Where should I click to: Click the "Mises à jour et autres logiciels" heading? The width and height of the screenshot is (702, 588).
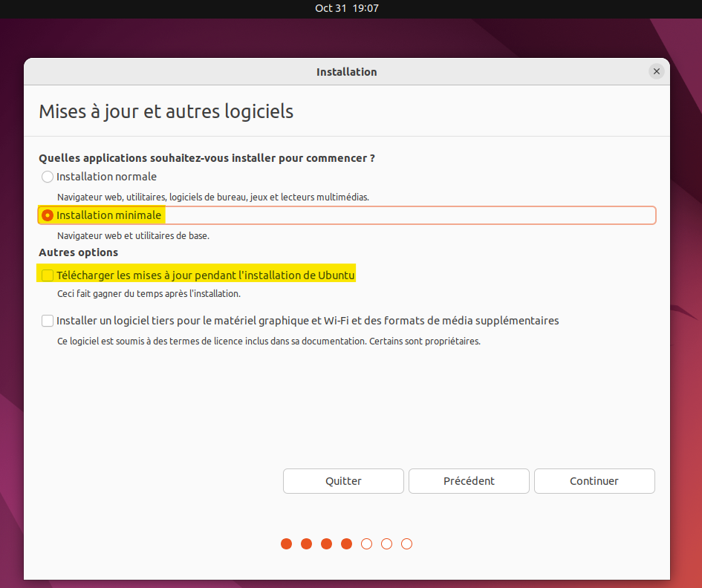[166, 111]
